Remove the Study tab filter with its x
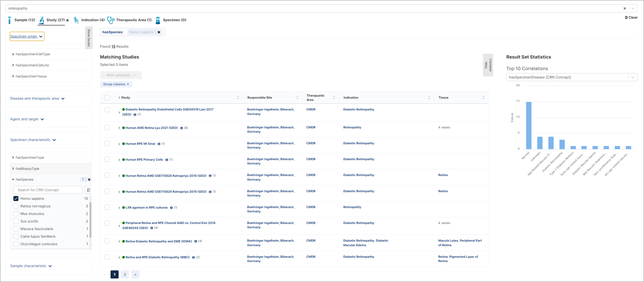The image size is (644, 282). tap(67, 20)
